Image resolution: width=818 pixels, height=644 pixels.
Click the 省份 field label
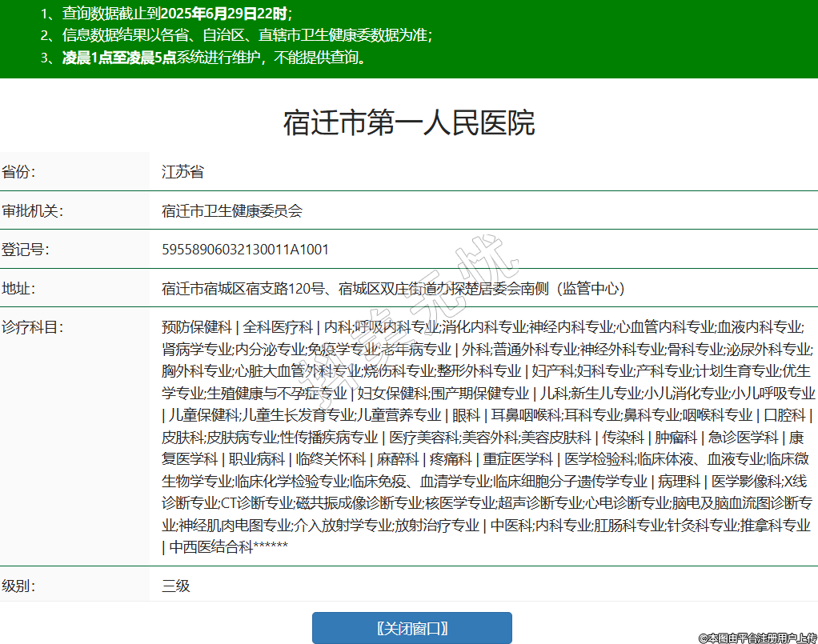(x=18, y=172)
